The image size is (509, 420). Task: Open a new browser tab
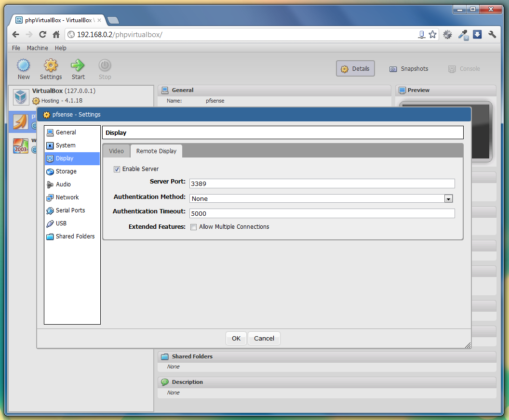pyautogui.click(x=113, y=20)
